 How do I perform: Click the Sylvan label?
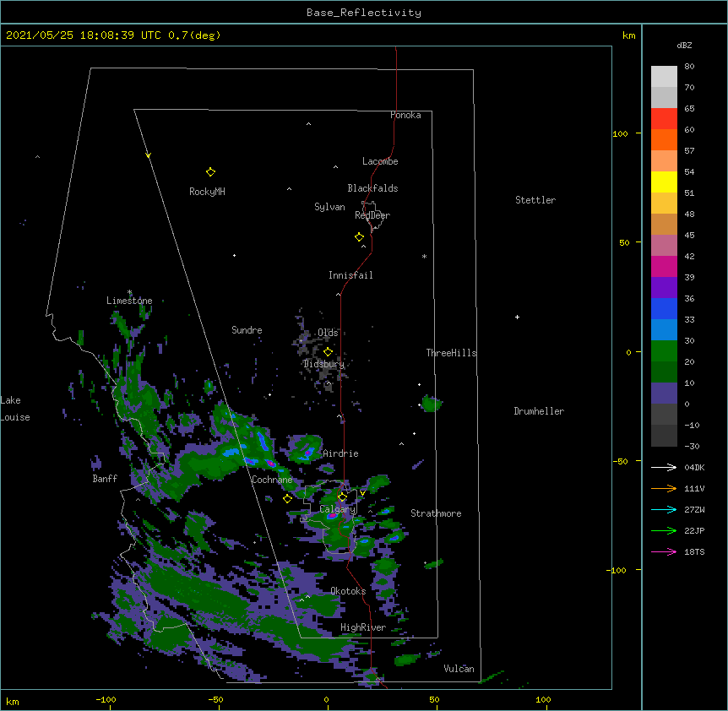pyautogui.click(x=329, y=207)
